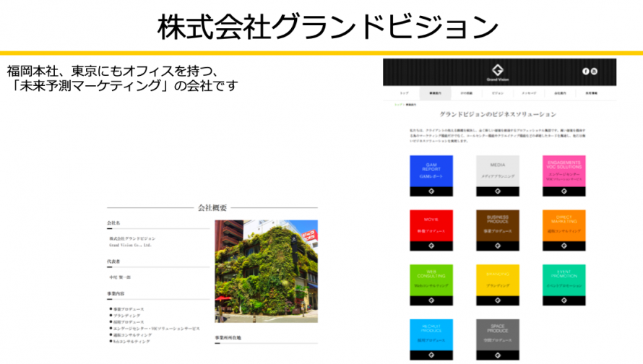The height and width of the screenshot is (364, 643).
Task: Select the highlighted 事業案内 navigation tab
Action: 435,93
